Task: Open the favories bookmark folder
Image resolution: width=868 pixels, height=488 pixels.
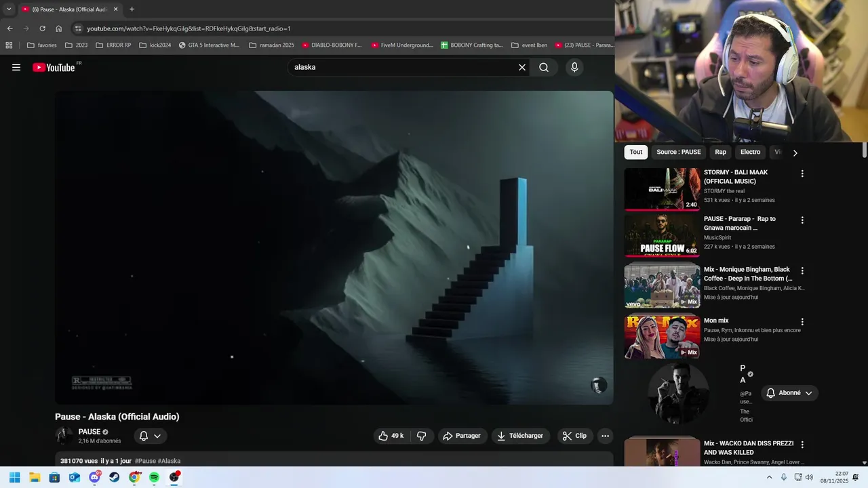Action: 41,45
